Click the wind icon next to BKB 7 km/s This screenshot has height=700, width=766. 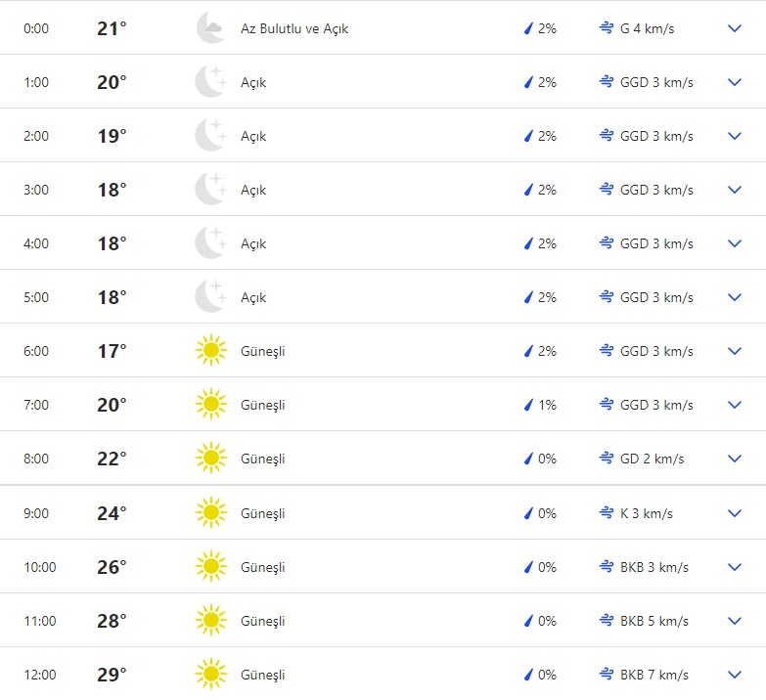click(x=607, y=675)
